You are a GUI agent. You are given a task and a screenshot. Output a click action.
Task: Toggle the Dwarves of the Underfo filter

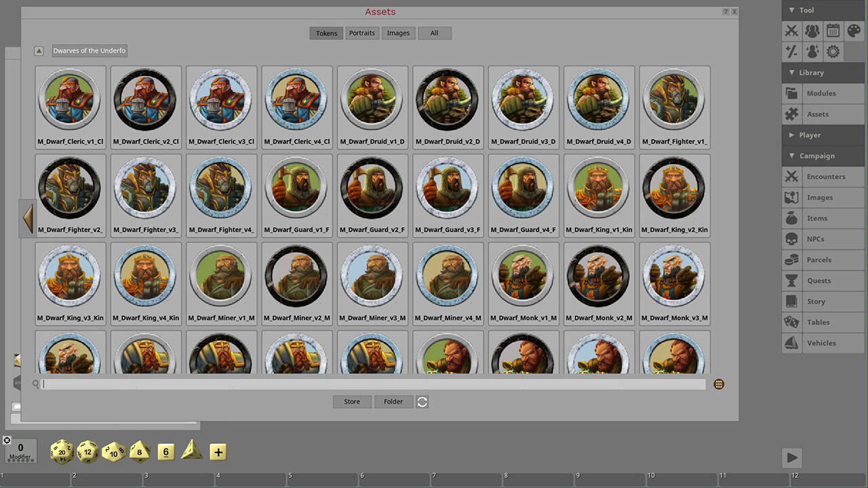(x=89, y=50)
